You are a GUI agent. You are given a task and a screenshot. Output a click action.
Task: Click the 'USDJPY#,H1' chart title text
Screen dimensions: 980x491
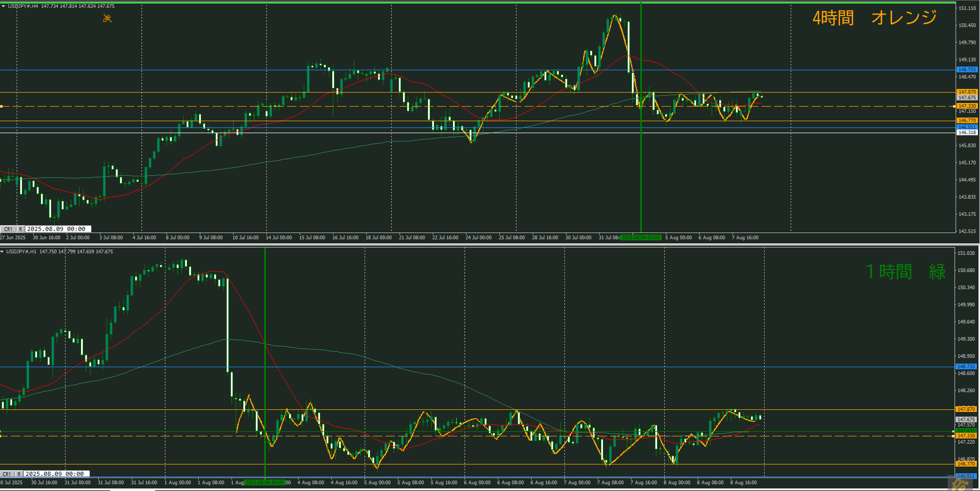point(21,252)
